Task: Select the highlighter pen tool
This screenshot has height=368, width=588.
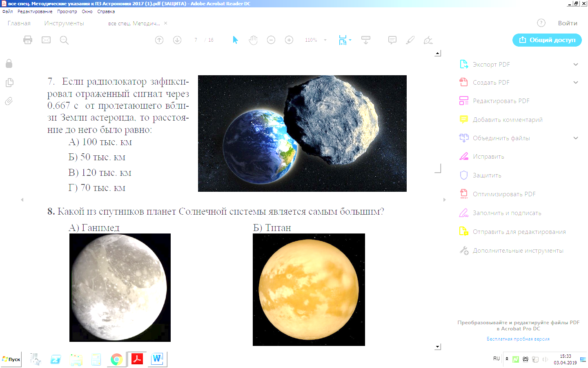Action: point(410,40)
